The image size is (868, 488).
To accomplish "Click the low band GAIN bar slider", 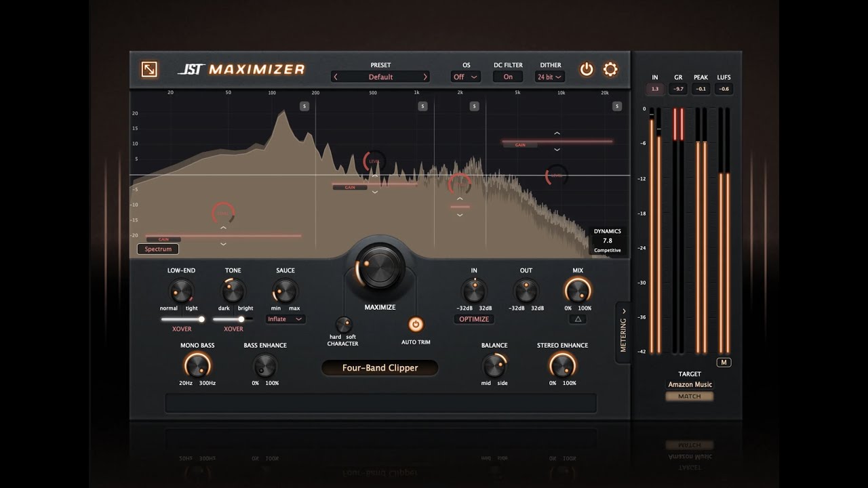I will click(x=223, y=236).
